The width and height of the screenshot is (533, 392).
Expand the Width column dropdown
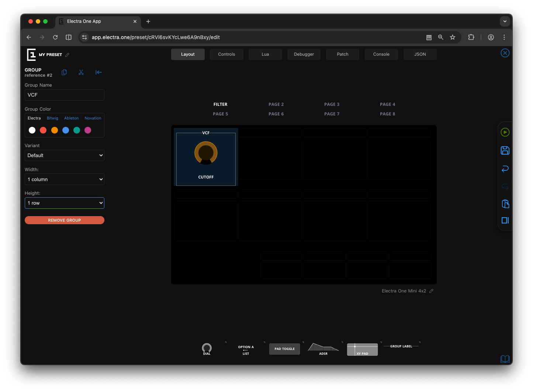[x=65, y=179]
